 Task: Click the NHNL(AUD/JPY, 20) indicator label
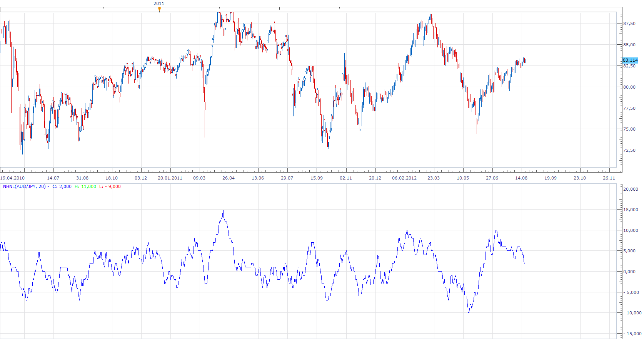point(24,186)
